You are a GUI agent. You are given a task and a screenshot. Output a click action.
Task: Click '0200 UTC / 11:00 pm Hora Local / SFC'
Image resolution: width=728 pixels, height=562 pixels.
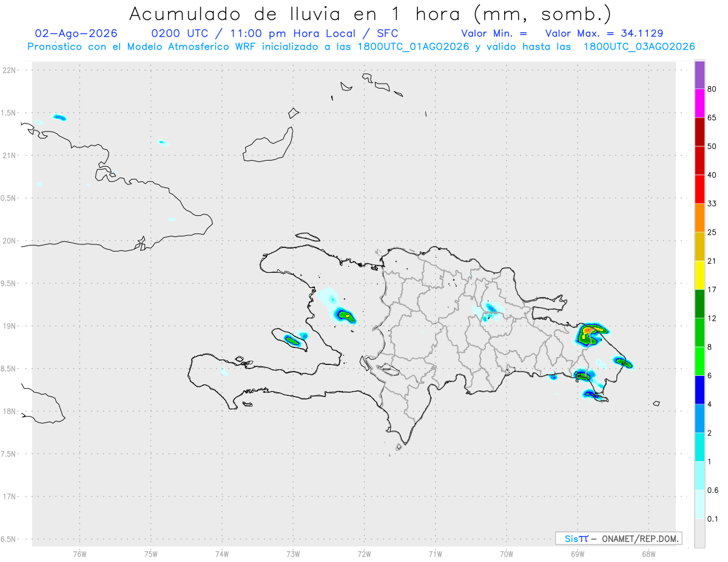(274, 33)
